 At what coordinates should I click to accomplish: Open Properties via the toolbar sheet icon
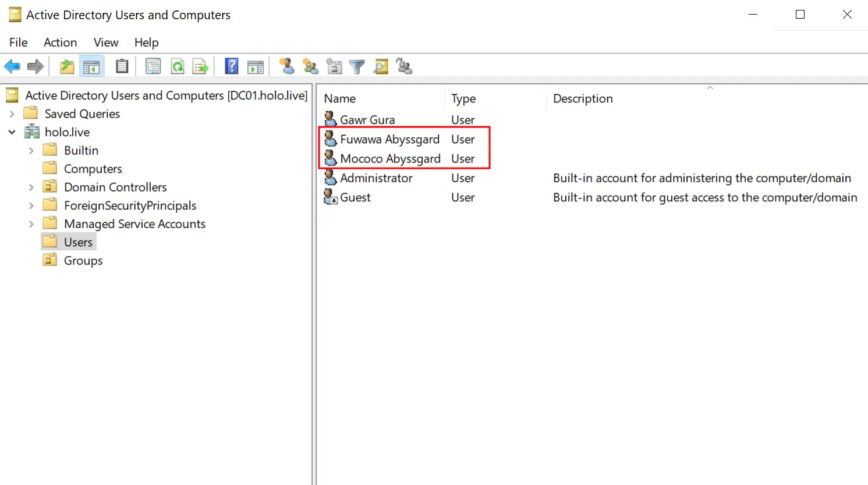tap(153, 66)
